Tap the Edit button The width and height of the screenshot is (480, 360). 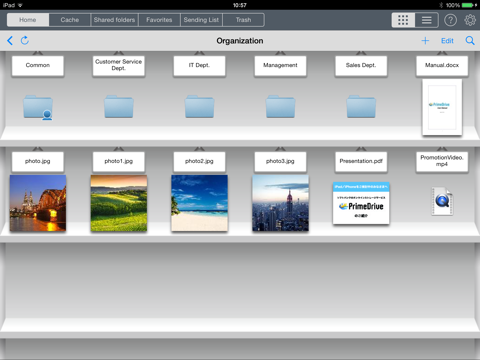click(x=447, y=41)
